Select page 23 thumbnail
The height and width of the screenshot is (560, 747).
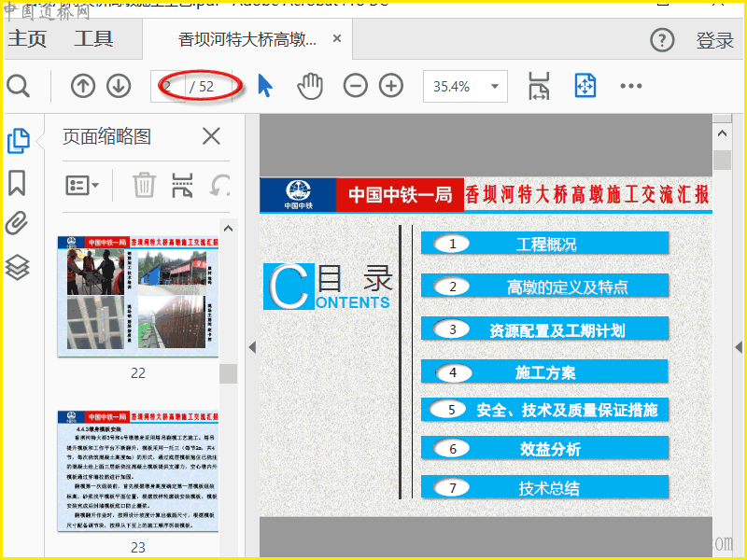[x=138, y=470]
